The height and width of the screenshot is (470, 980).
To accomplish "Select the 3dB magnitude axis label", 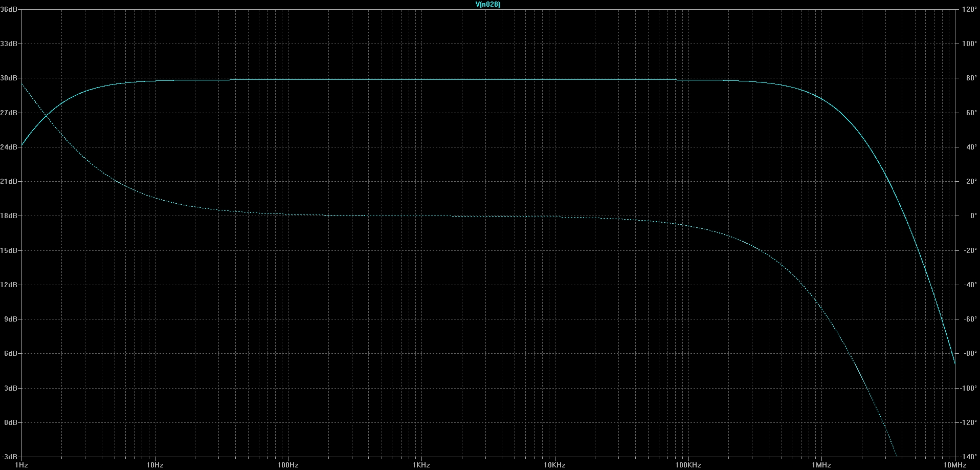I will (11, 388).
